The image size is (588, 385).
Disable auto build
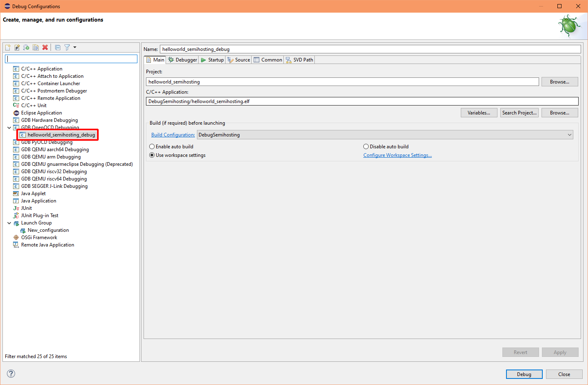click(x=366, y=146)
